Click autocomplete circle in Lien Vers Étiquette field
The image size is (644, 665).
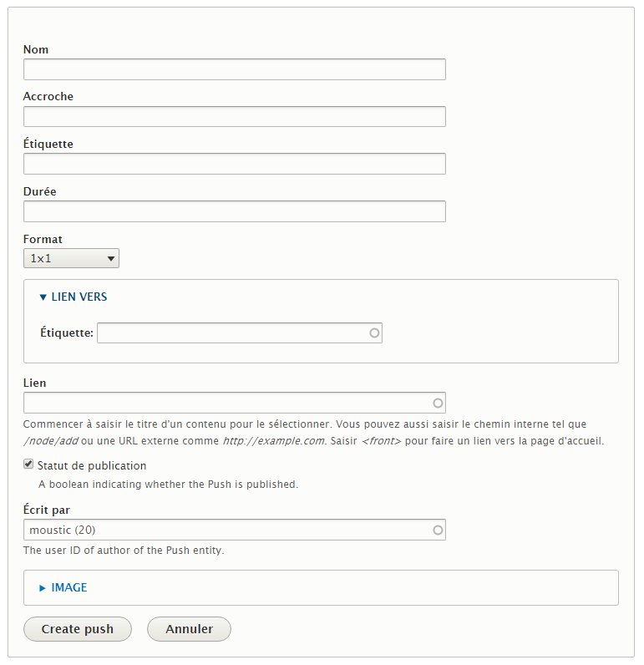point(374,332)
